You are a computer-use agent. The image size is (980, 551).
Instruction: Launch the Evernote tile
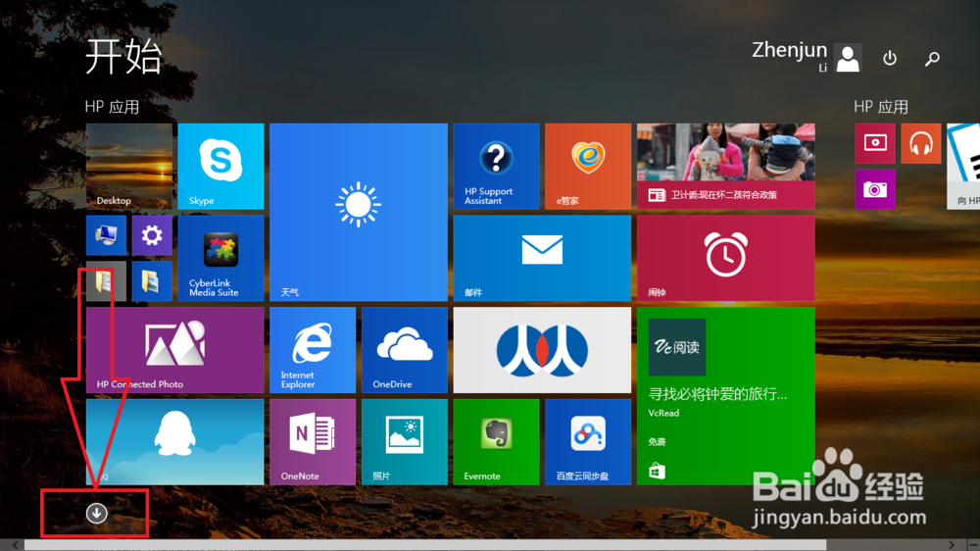click(496, 442)
